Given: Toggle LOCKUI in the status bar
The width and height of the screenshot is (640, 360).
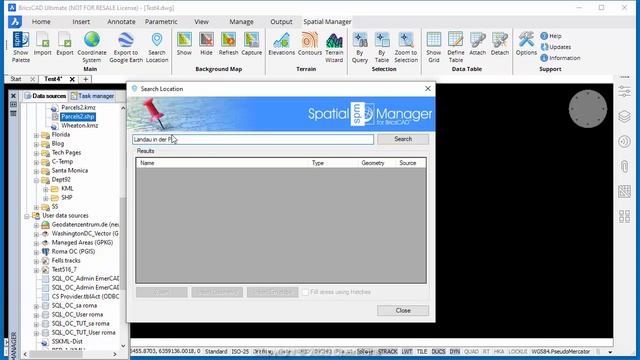Looking at the screenshot, I should point(518,351).
